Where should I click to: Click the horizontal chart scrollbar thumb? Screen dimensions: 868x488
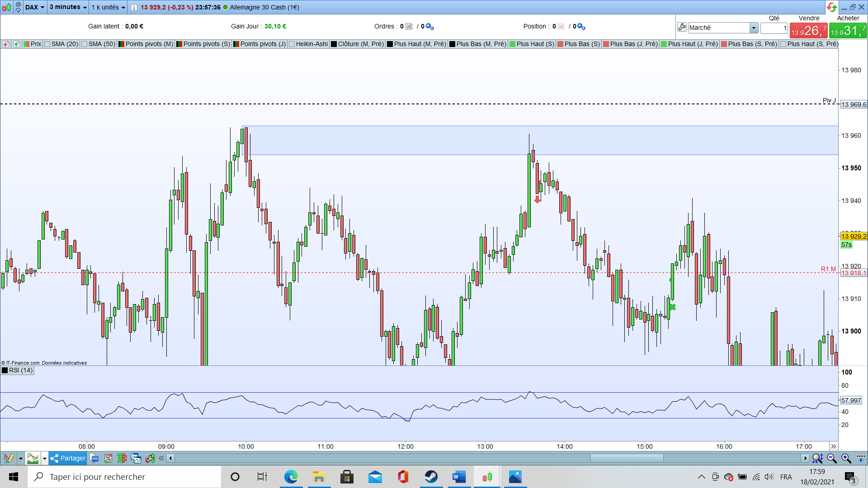pos(627,458)
